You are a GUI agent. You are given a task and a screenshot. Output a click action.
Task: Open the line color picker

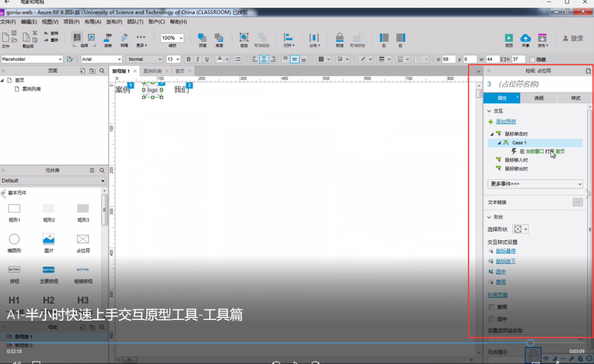(x=366, y=59)
